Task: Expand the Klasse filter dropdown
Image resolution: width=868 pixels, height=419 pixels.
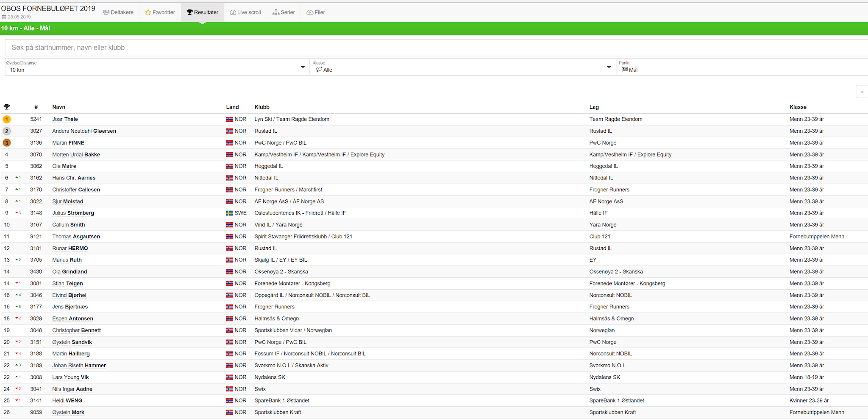Action: (x=462, y=67)
